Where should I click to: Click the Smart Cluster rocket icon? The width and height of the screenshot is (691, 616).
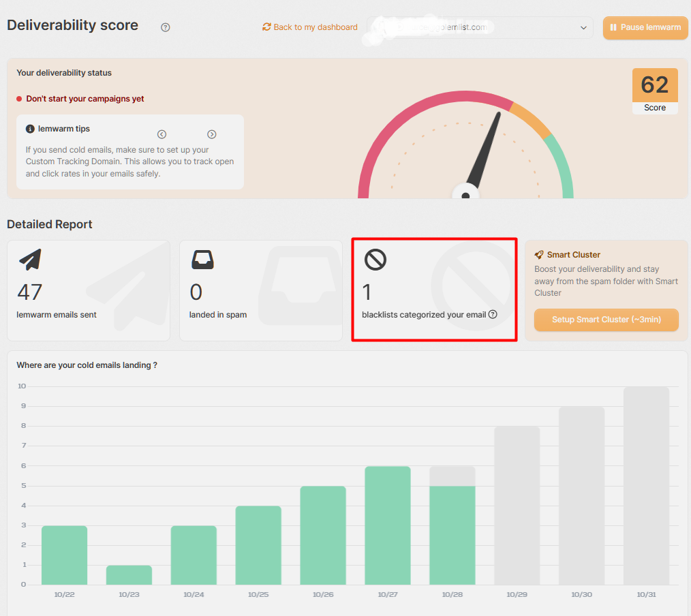539,255
